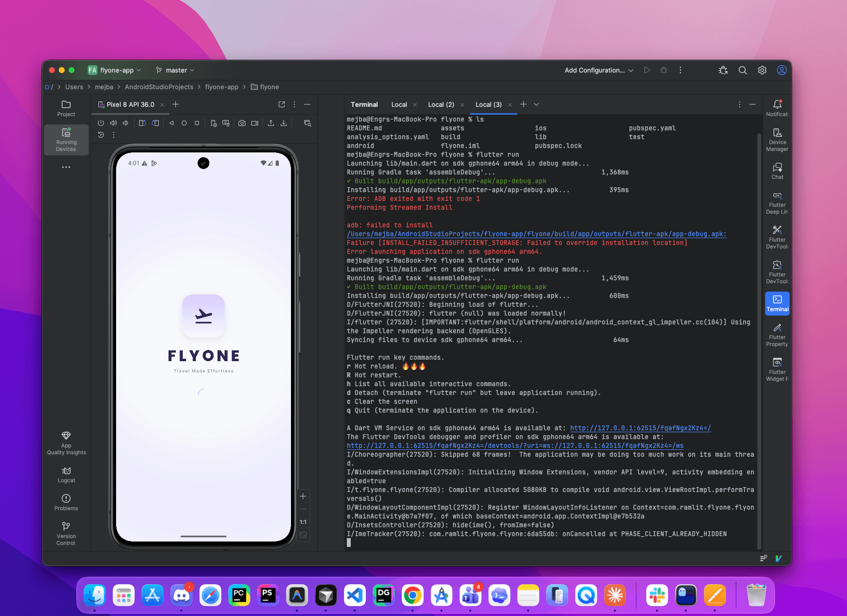Expand the flyone-app project dropdown

click(x=115, y=70)
